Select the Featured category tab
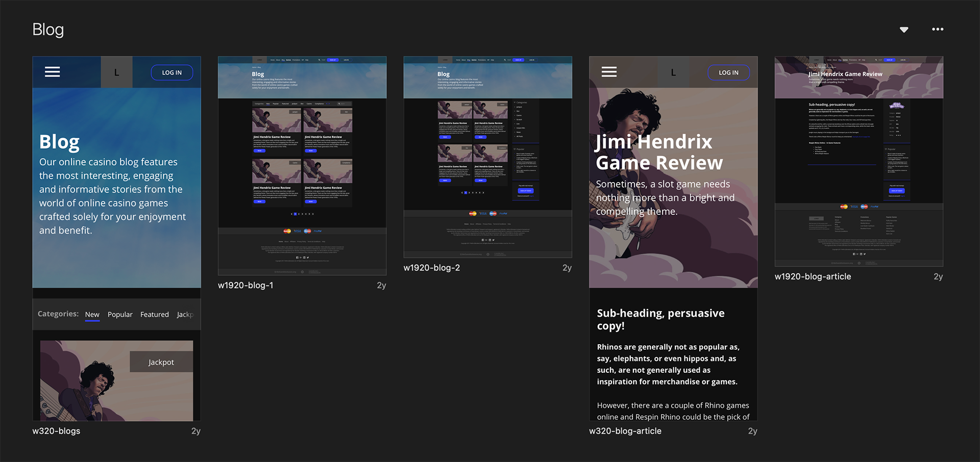The image size is (980, 462). click(155, 315)
